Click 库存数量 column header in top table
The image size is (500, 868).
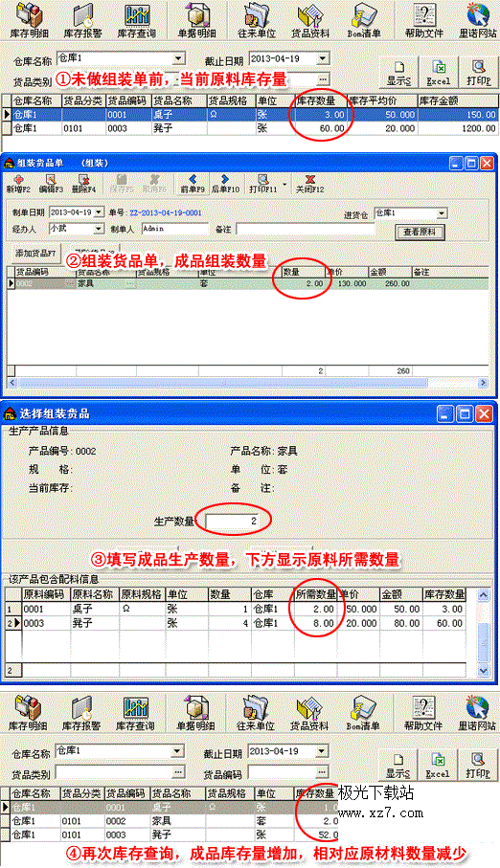point(320,101)
